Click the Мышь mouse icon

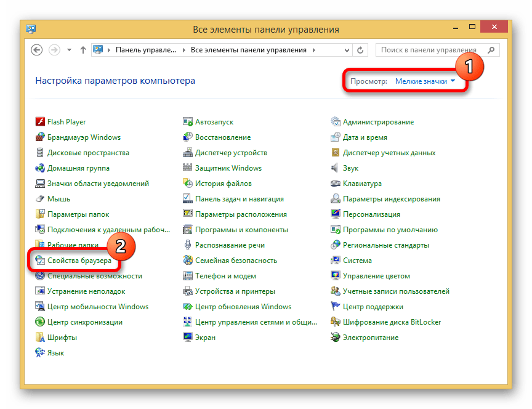coord(40,198)
